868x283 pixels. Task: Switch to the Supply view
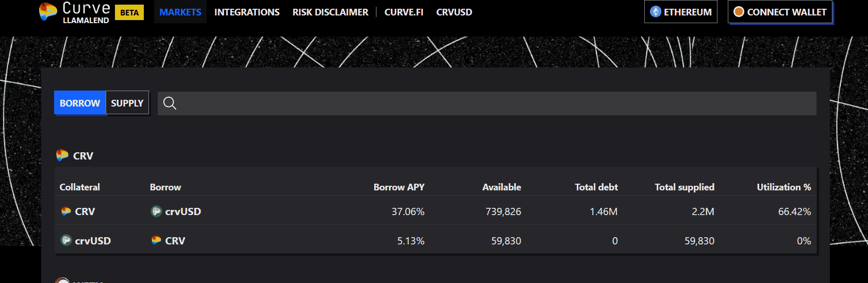[127, 103]
